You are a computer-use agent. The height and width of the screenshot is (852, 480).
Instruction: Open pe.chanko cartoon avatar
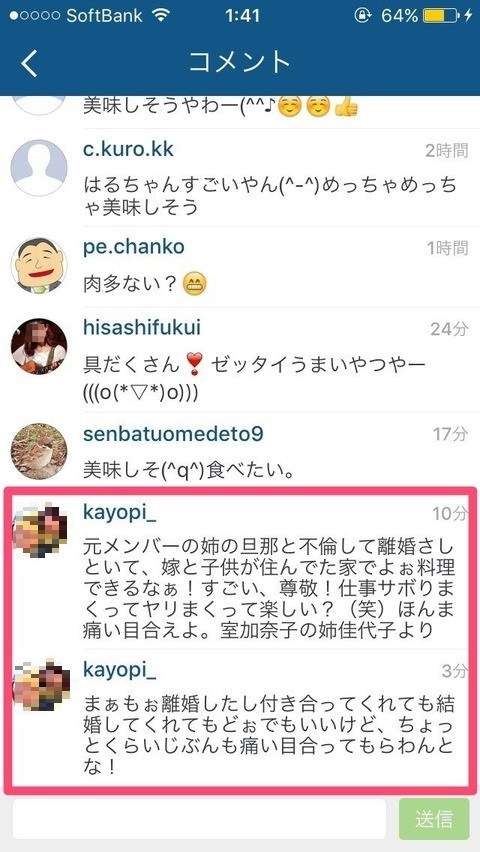pyautogui.click(x=39, y=266)
